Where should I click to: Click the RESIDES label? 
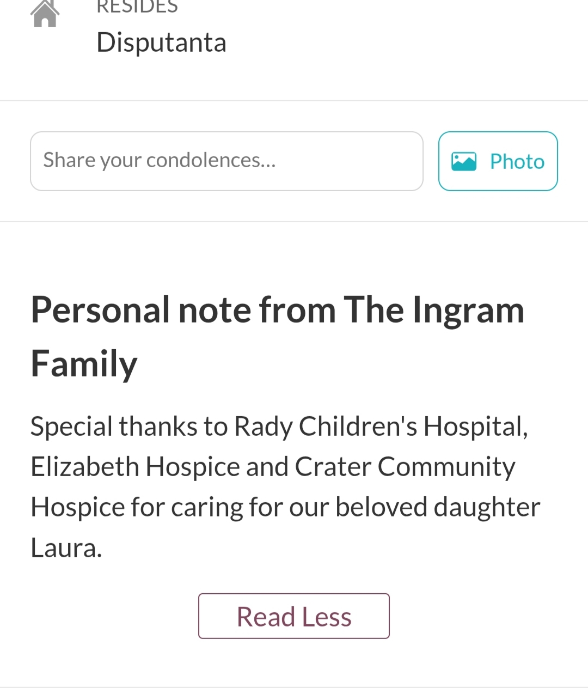pyautogui.click(x=137, y=7)
